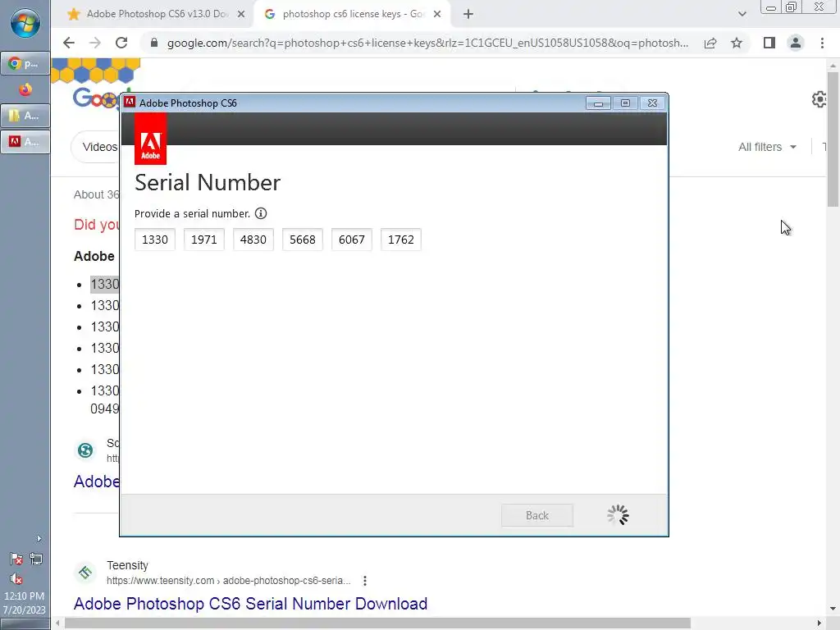Screen dimensions: 840x630
Task: Click the highlighted first 1330 list entry
Action: click(x=104, y=284)
